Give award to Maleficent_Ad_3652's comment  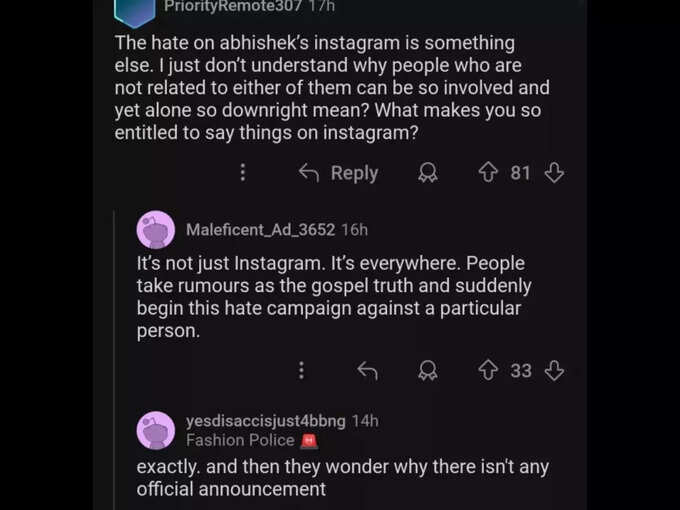(428, 370)
